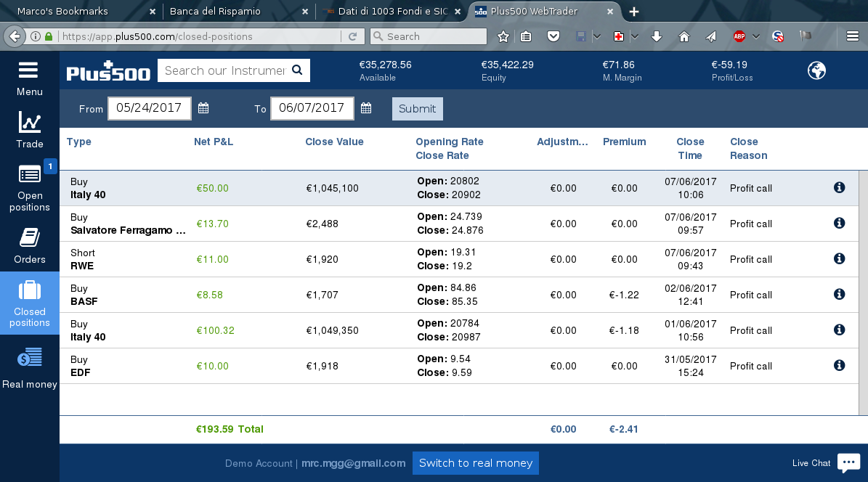Click the Submit button
This screenshot has width=868, height=482.
click(418, 108)
